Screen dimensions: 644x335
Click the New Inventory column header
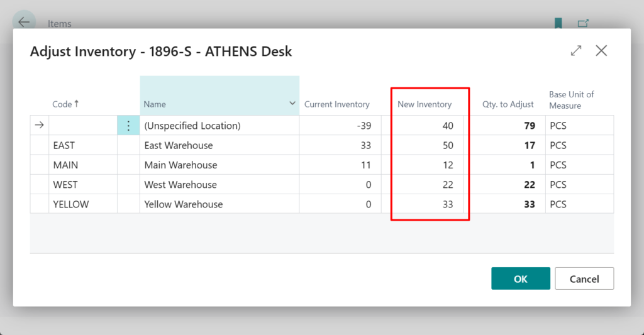coord(425,104)
